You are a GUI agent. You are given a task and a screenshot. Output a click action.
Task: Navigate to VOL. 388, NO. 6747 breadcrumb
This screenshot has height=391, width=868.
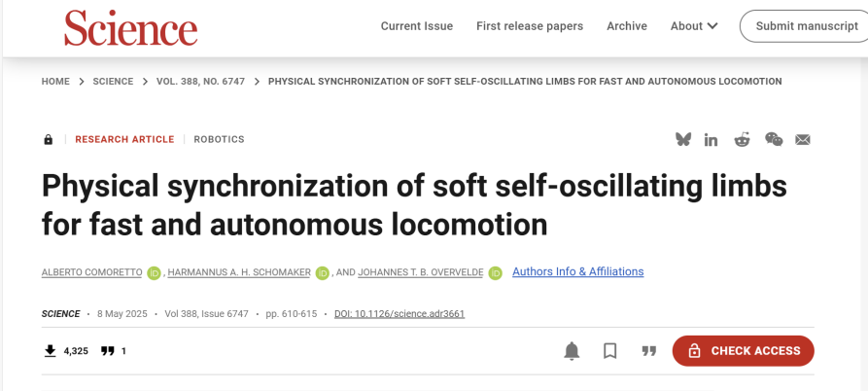(200, 82)
